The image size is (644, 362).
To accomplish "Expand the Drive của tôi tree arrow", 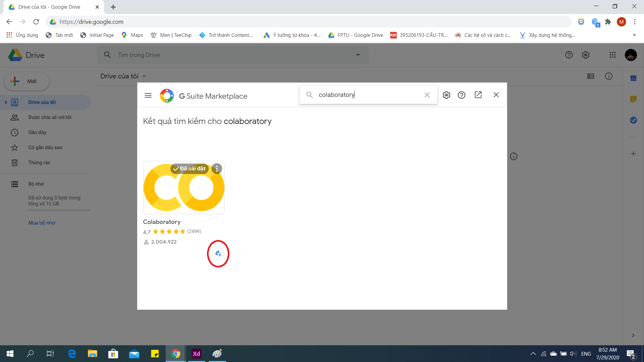I will click(x=6, y=102).
